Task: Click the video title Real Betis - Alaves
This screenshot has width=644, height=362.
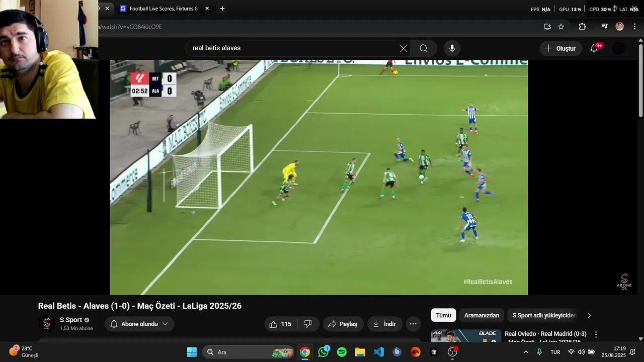Action: coord(140,306)
